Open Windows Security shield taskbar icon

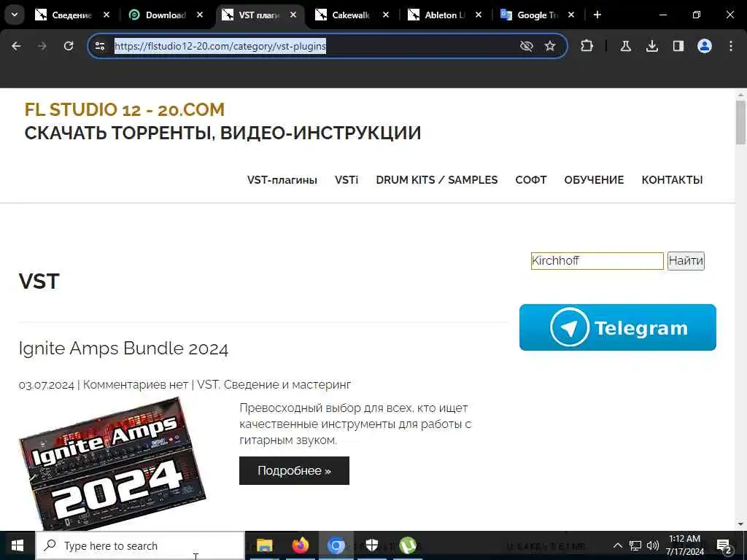(371, 545)
